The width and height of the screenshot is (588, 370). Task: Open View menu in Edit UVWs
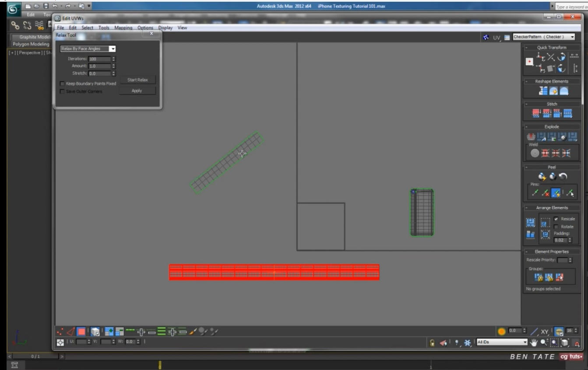click(182, 28)
